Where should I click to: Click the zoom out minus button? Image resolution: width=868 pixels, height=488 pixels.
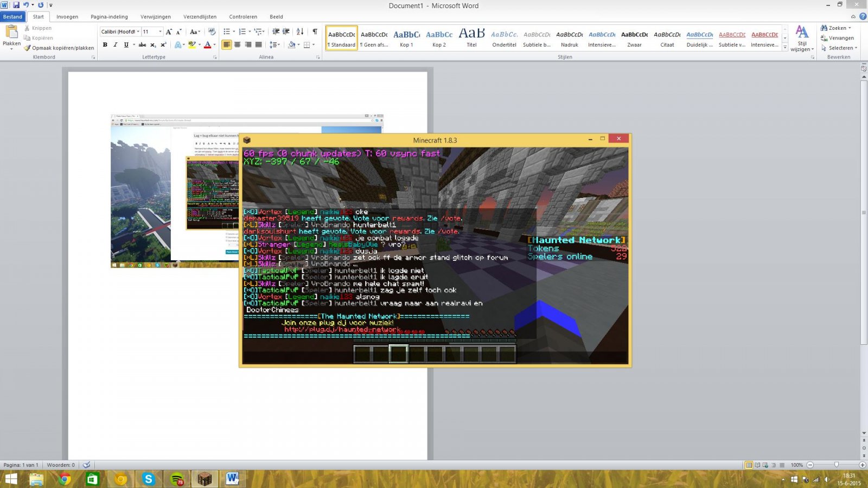810,465
